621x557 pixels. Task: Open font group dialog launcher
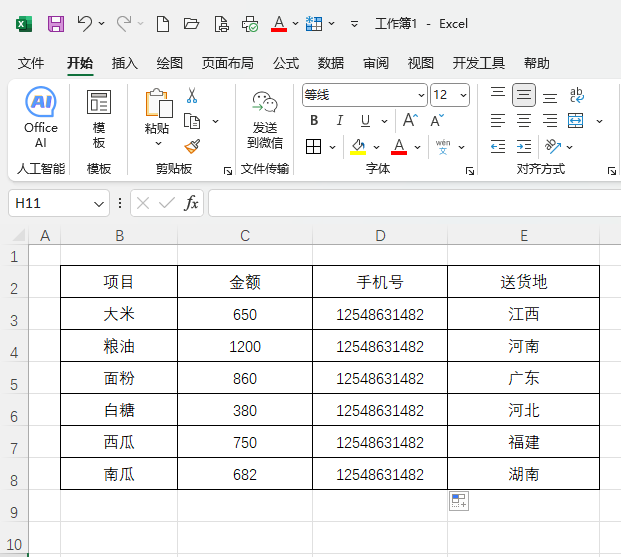470,171
